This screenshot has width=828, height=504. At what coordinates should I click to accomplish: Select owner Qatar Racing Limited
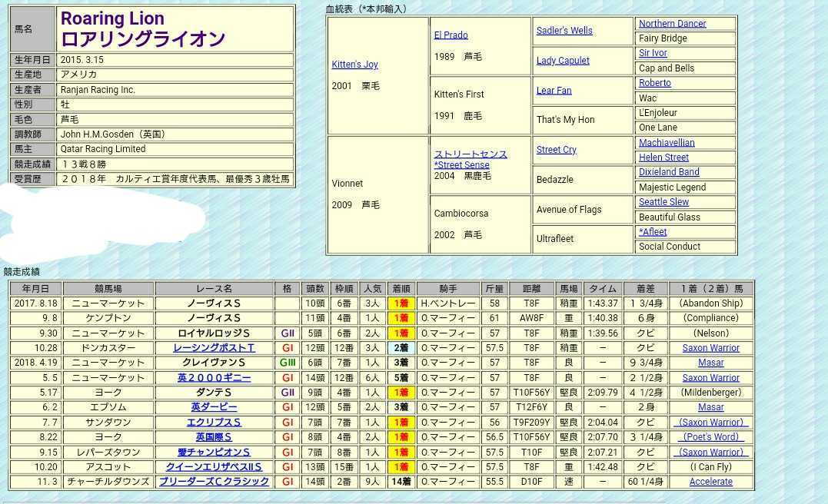coord(103,149)
